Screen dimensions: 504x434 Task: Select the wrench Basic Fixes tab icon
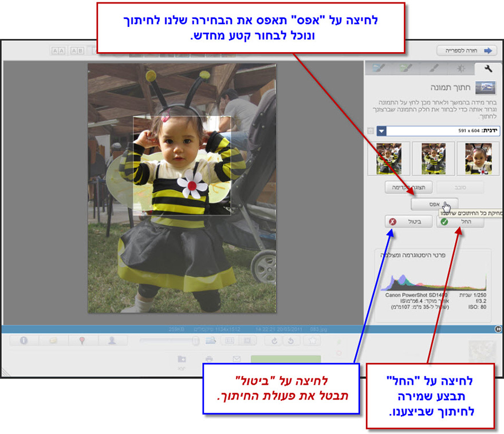[490, 69]
